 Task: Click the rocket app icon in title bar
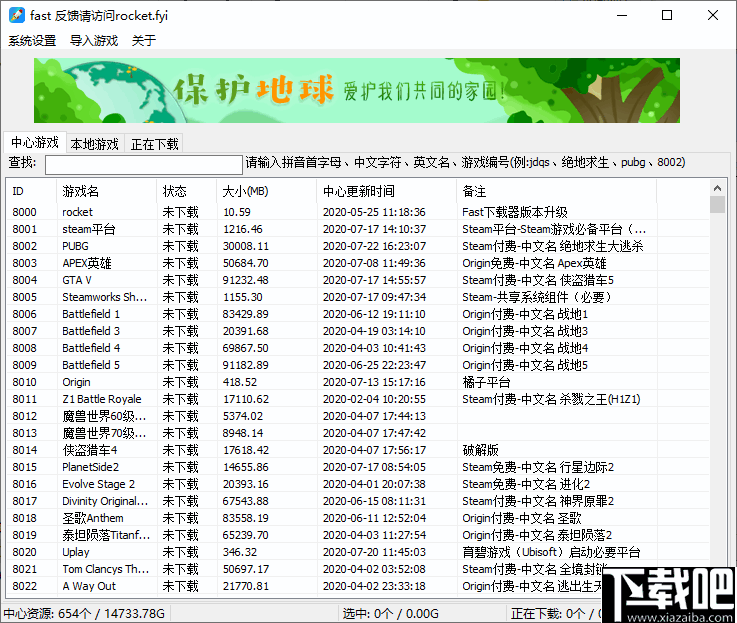pyautogui.click(x=16, y=16)
